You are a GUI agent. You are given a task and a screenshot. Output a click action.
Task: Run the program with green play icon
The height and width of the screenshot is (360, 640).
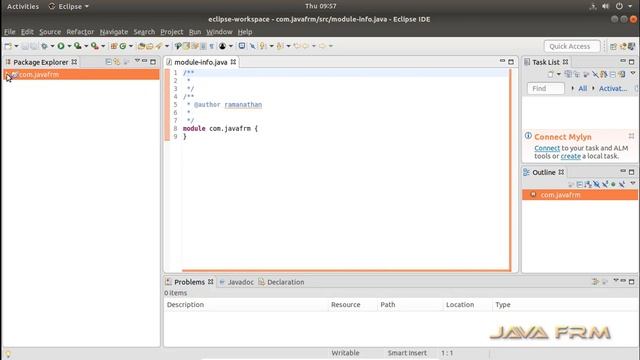point(61,46)
